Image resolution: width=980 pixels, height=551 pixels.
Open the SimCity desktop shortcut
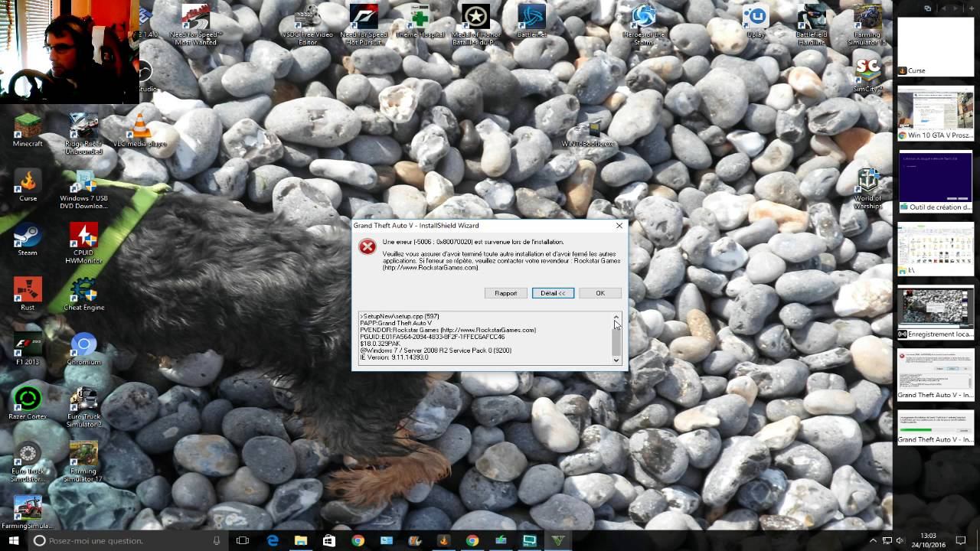point(867,76)
